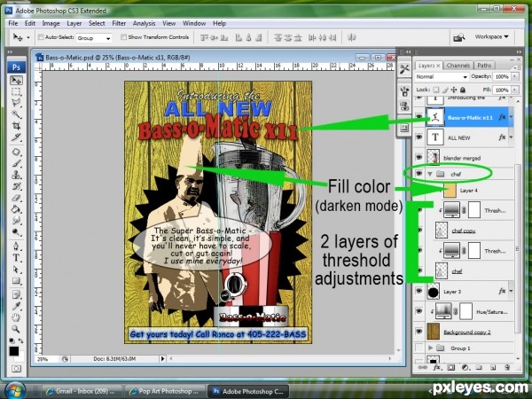This screenshot has height=399, width=532.
Task: Hide Layer 3 in Layers panel
Action: (x=419, y=291)
